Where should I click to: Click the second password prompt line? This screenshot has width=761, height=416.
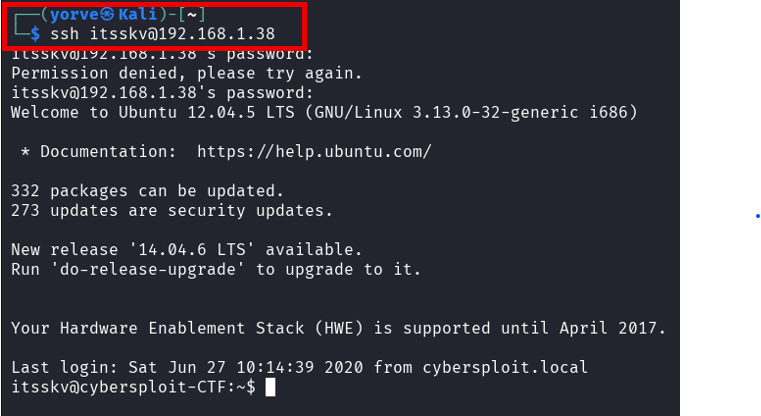pyautogui.click(x=162, y=93)
